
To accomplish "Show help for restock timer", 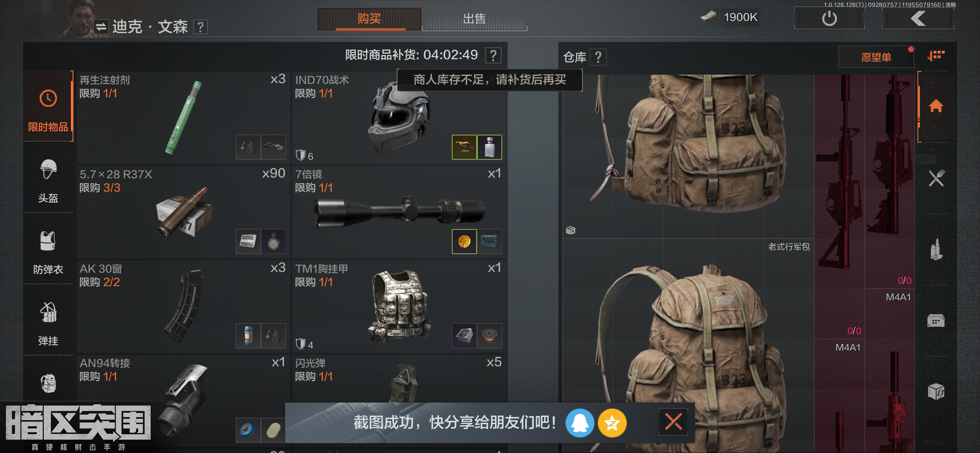I will tap(493, 55).
